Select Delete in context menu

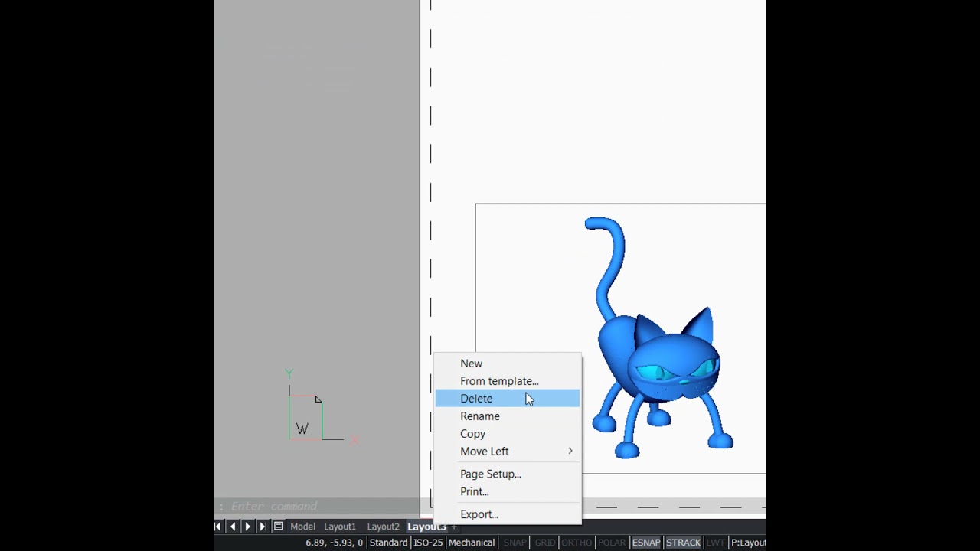pos(508,399)
